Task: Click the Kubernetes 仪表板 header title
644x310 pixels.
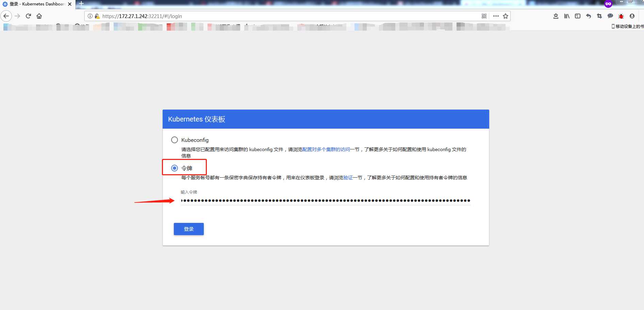Action: (197, 119)
